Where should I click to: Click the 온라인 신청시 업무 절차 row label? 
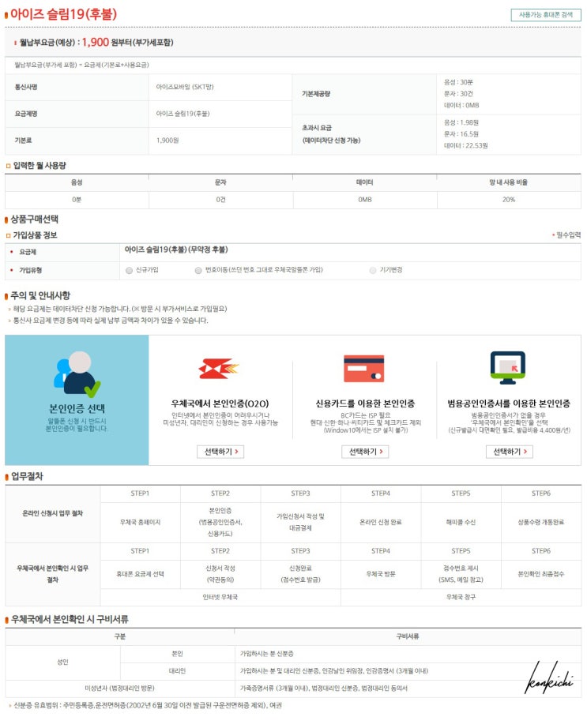click(x=52, y=513)
